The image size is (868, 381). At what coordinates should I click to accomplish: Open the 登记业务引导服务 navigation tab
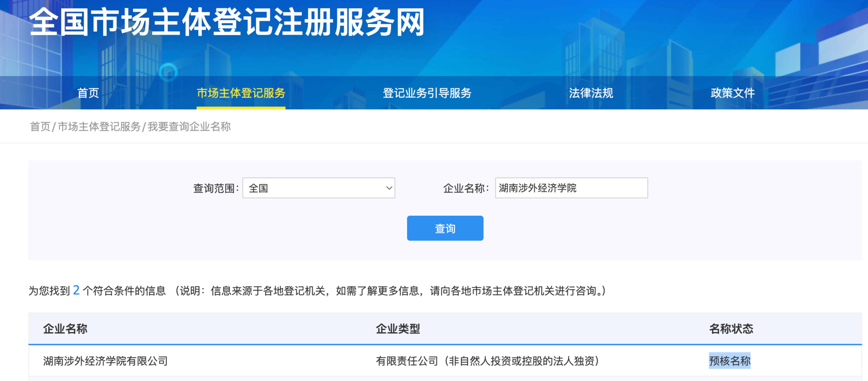[x=427, y=93]
